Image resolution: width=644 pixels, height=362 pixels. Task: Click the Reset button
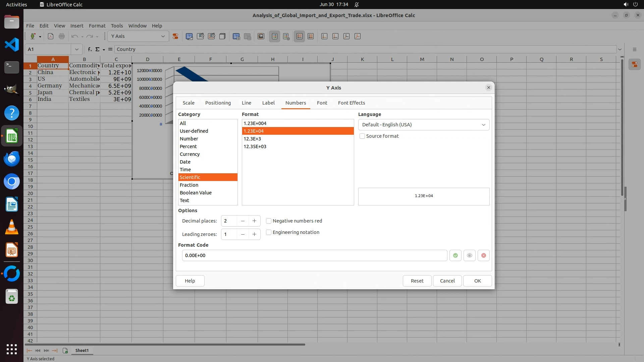(417, 281)
